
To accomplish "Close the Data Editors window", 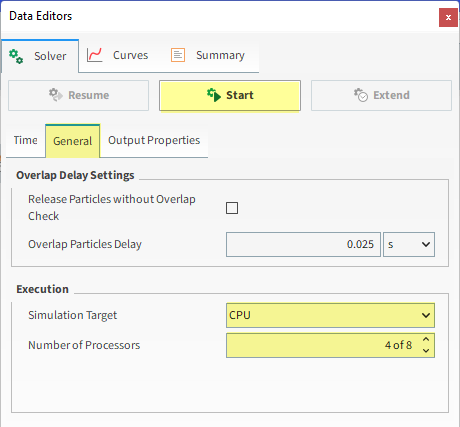I will [448, 17].
